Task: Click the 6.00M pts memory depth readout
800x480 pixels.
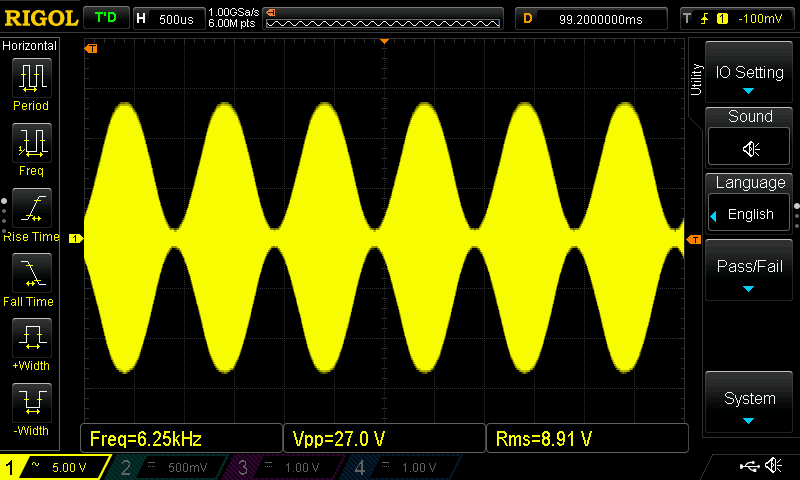Action: click(232, 23)
